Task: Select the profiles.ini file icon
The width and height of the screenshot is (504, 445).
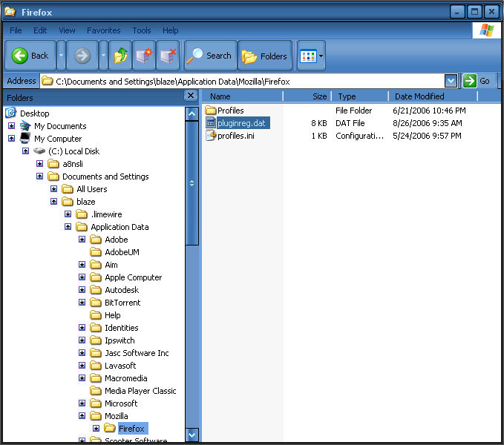Action: 211,136
